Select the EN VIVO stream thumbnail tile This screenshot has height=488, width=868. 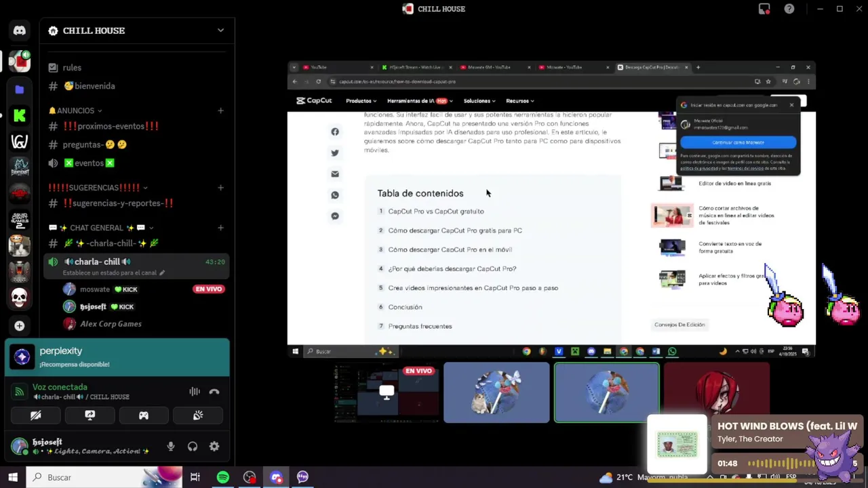pyautogui.click(x=386, y=393)
